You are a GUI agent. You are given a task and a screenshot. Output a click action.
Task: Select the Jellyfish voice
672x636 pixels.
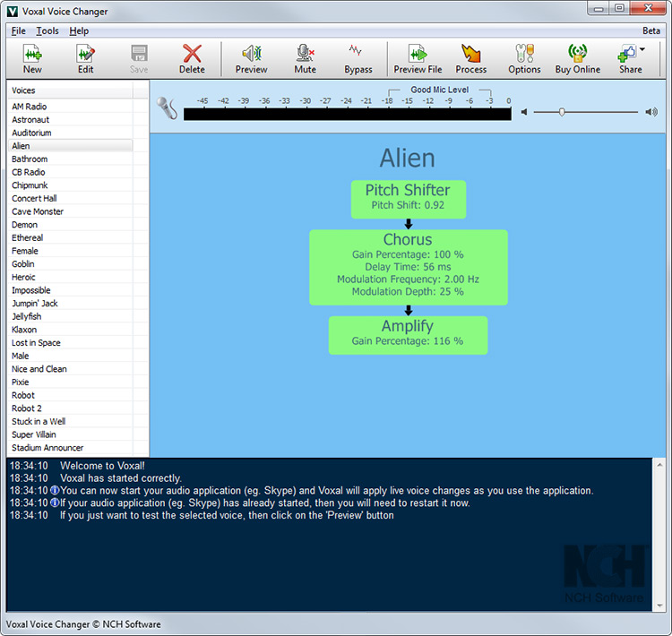[70, 316]
